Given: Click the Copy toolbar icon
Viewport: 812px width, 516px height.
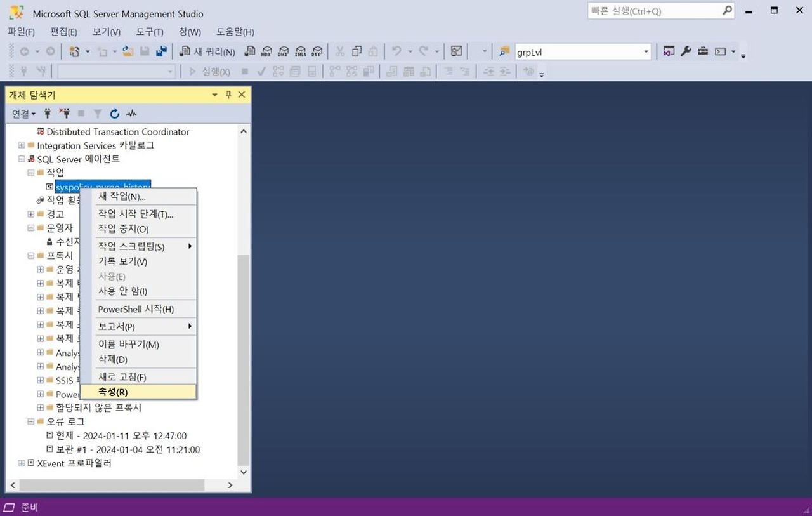Looking at the screenshot, I should click(357, 51).
